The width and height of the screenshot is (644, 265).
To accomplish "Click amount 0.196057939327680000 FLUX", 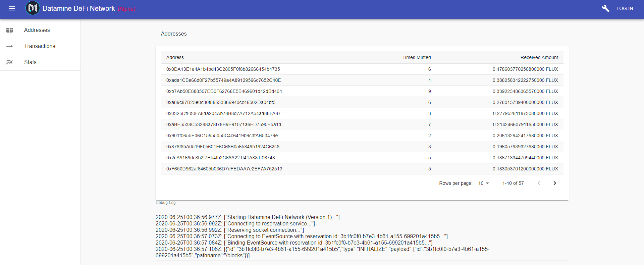I will click(525, 147).
